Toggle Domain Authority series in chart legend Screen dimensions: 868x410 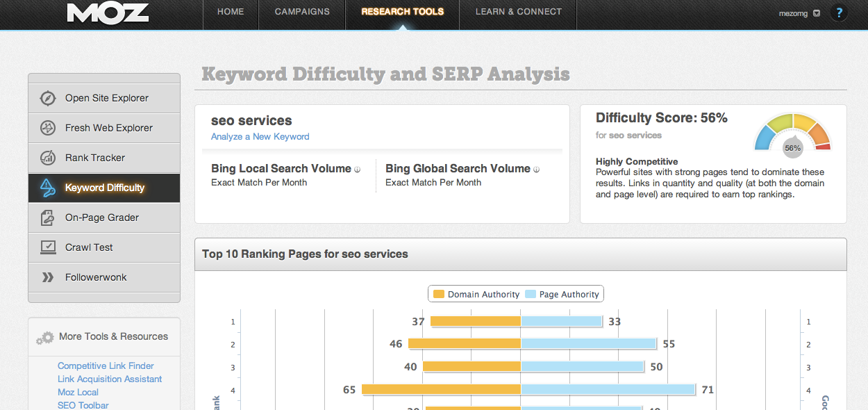click(476, 295)
